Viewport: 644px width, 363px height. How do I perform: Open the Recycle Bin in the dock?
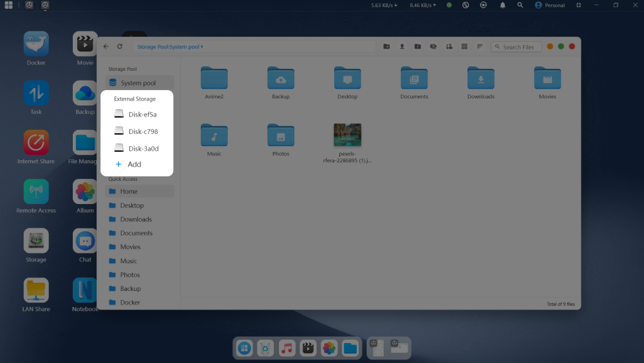[265, 349]
